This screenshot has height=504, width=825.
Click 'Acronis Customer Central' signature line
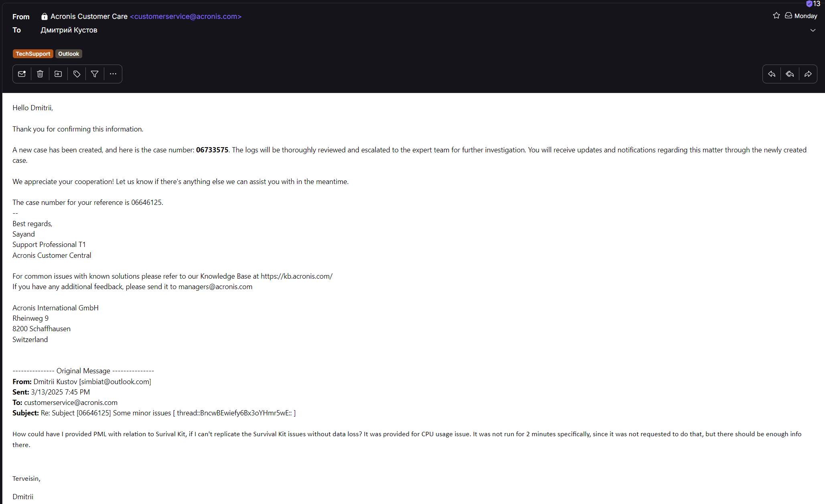(52, 255)
